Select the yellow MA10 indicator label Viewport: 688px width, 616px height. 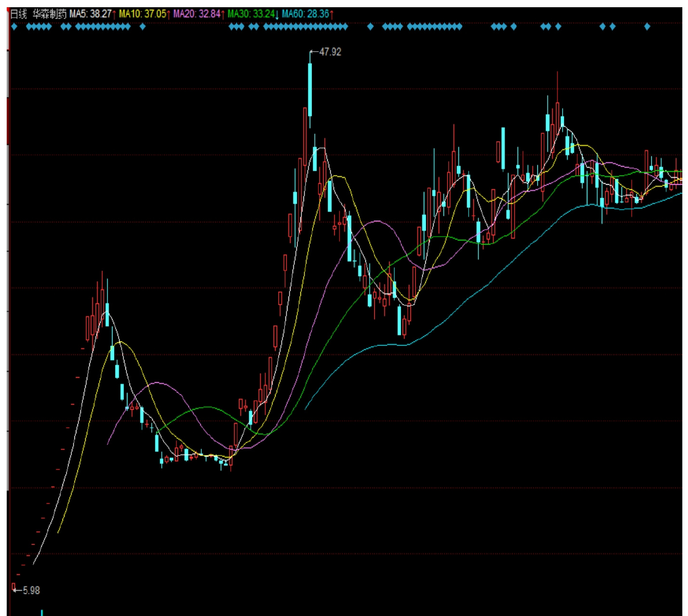(142, 14)
